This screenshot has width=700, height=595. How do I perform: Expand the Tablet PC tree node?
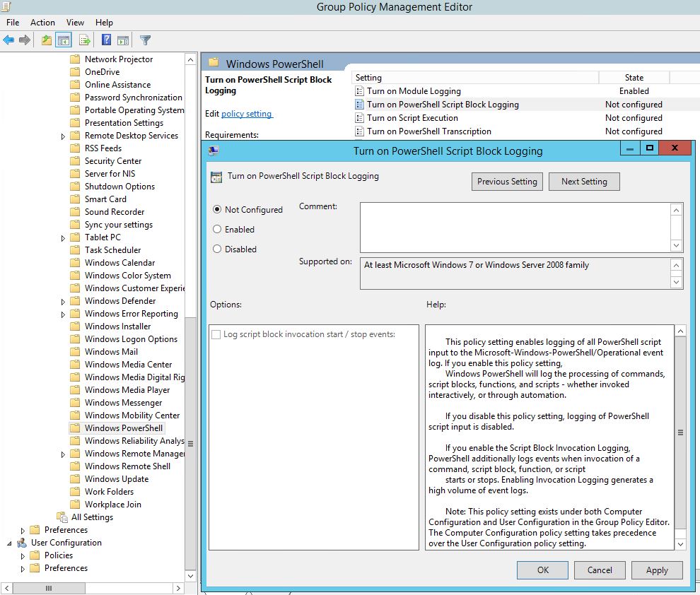tap(63, 237)
